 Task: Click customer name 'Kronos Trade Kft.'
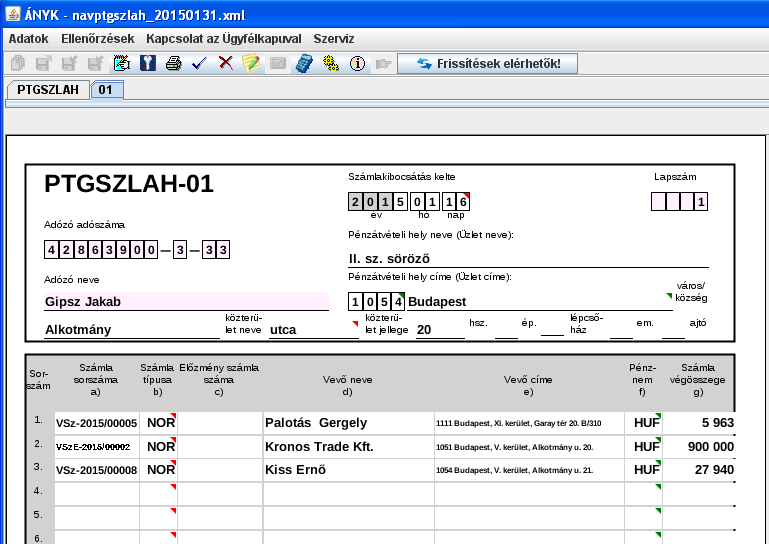[348, 446]
